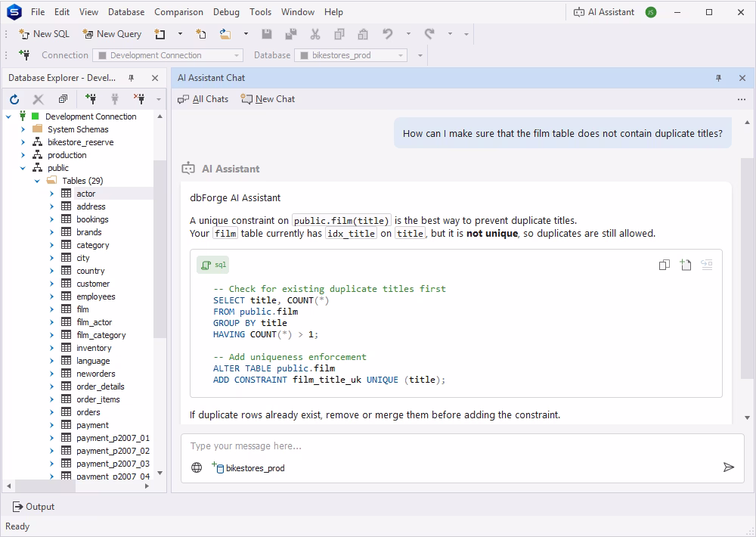Image resolution: width=756 pixels, height=537 pixels.
Task: Click the Copy icon in main toolbar
Action: 339,34
